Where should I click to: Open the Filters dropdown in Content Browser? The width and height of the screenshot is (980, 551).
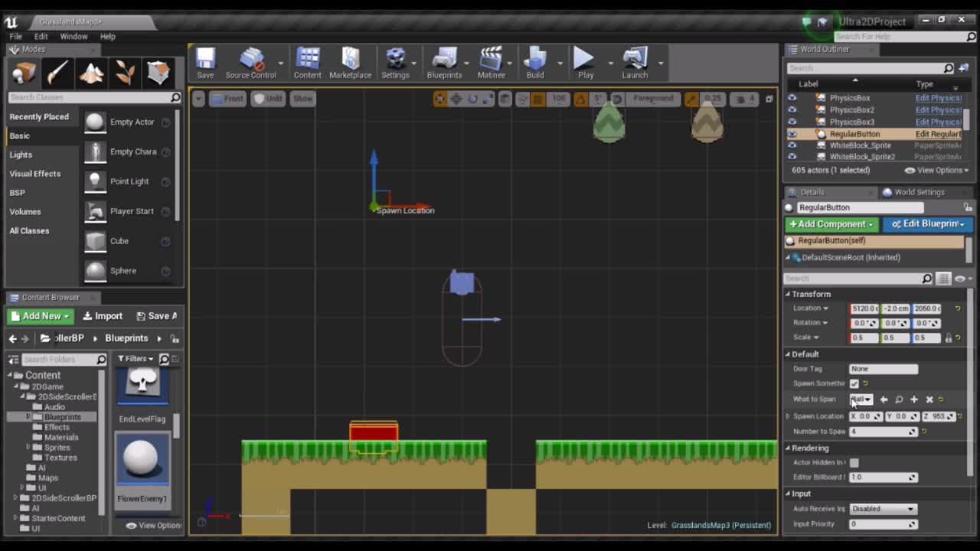(x=136, y=358)
